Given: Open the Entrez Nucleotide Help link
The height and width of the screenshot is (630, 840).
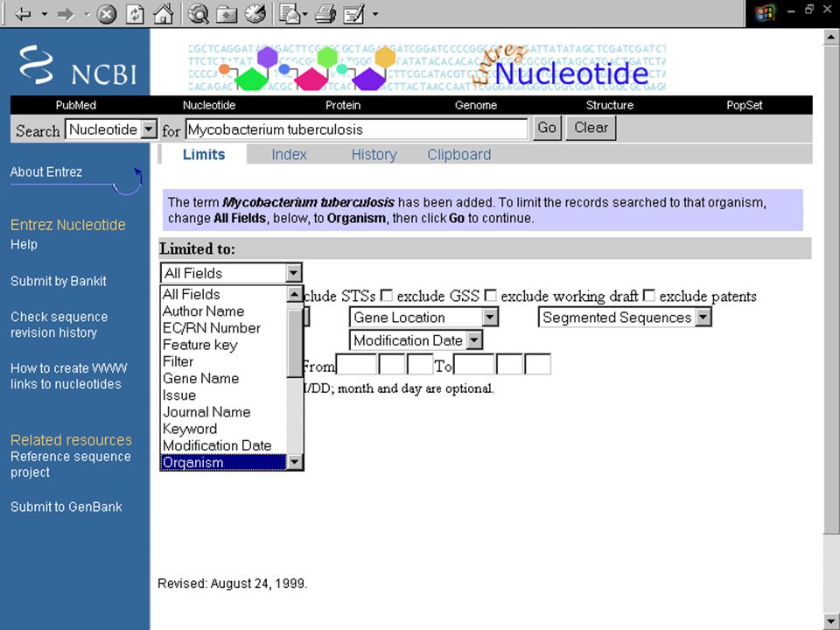Looking at the screenshot, I should click(x=24, y=244).
